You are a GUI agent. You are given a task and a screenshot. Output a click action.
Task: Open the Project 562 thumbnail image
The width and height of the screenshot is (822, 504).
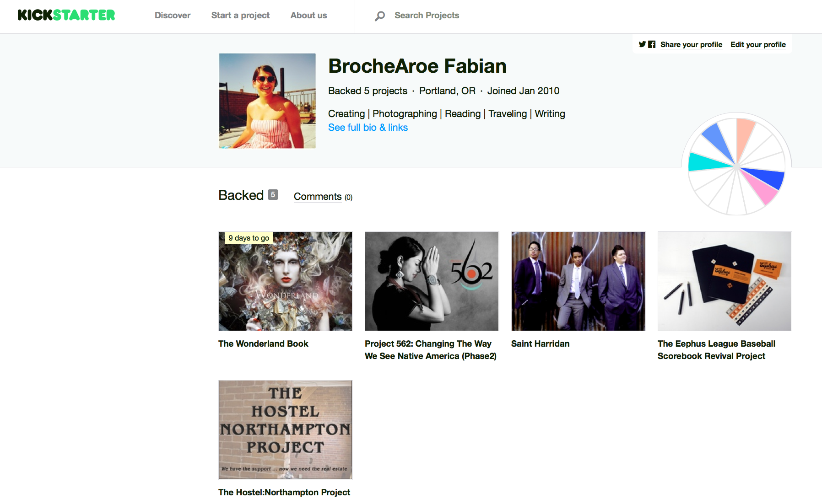click(x=432, y=281)
